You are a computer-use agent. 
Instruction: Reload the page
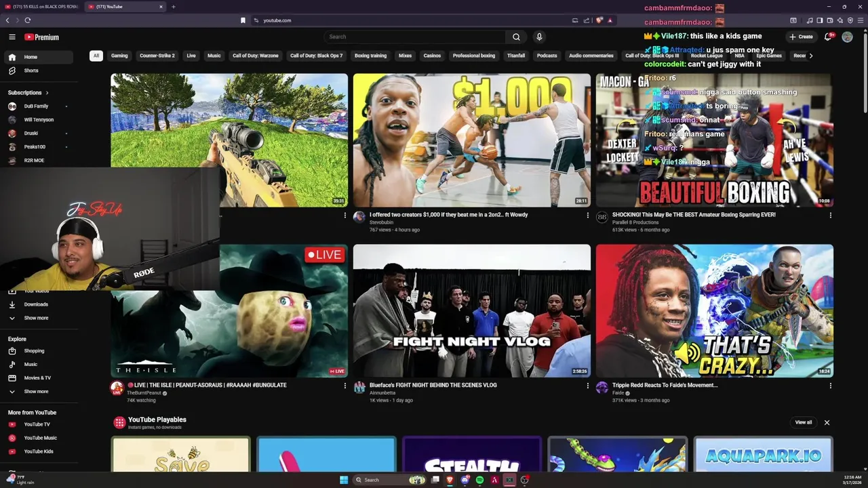[x=28, y=20]
